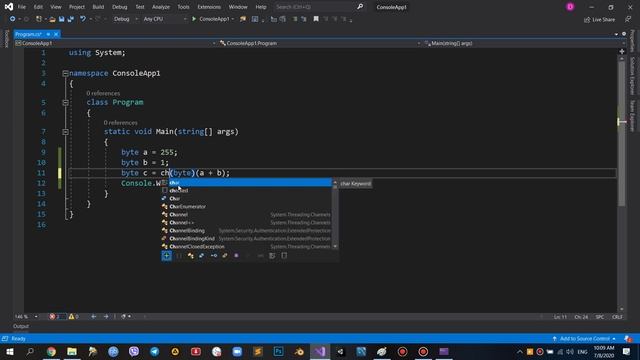Click the Bookmark icon in toolbar
Image resolution: width=640 pixels, height=360 pixels.
click(316, 19)
